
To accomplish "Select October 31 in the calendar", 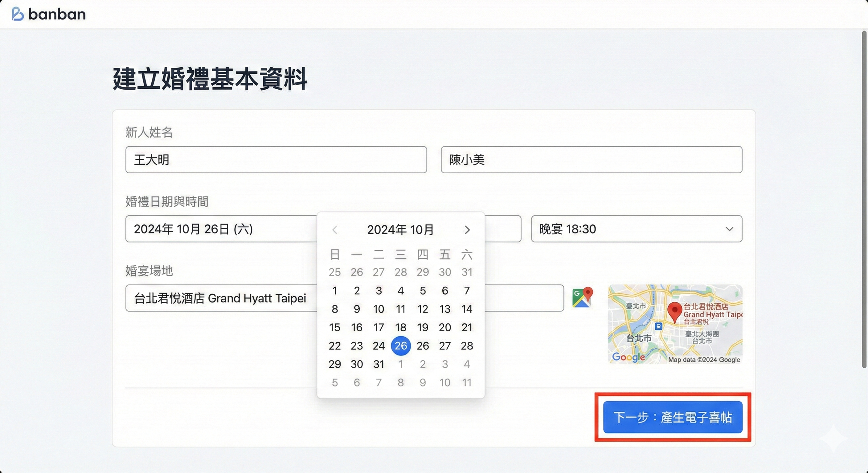I will (379, 364).
